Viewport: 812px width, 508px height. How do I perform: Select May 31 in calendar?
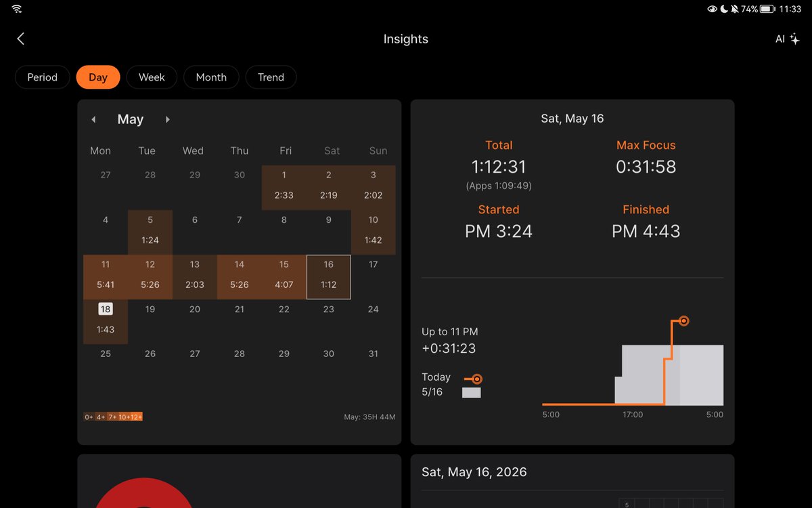(x=374, y=366)
